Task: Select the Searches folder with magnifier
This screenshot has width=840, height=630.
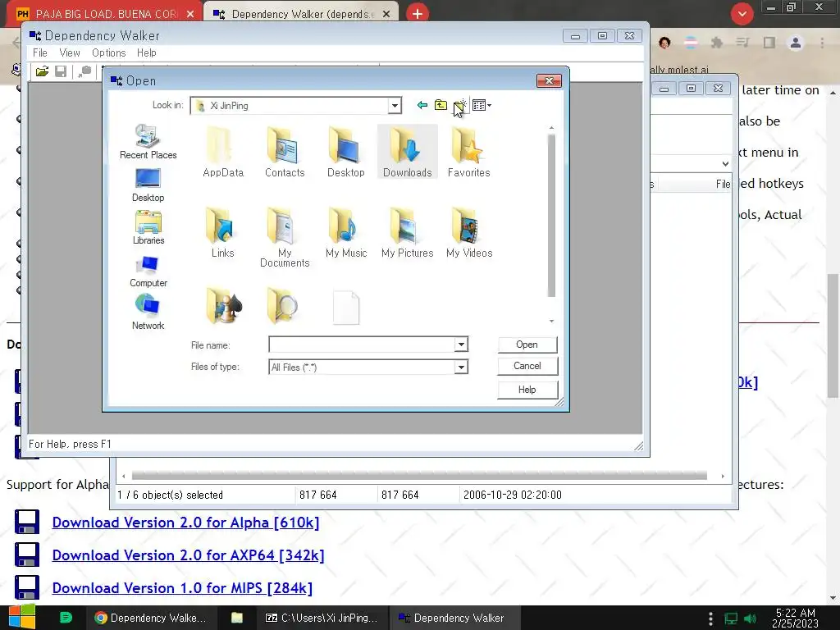Action: coord(283,306)
